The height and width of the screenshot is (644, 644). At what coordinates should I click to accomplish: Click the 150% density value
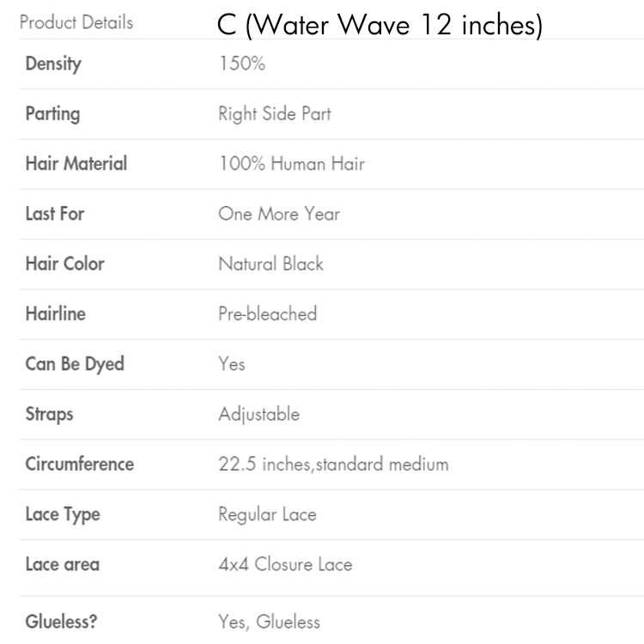(241, 64)
